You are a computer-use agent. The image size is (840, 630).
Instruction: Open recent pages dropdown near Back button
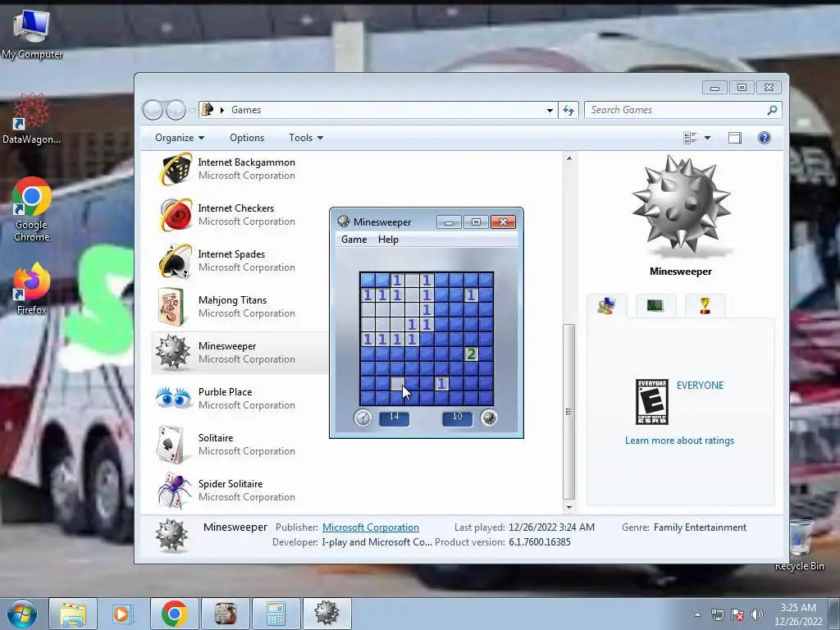(192, 111)
